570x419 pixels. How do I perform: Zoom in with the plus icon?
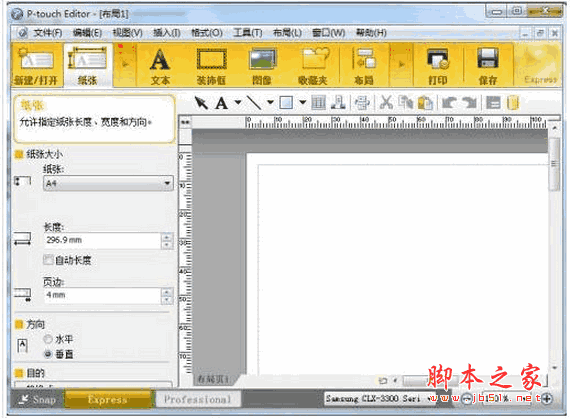tap(547, 399)
